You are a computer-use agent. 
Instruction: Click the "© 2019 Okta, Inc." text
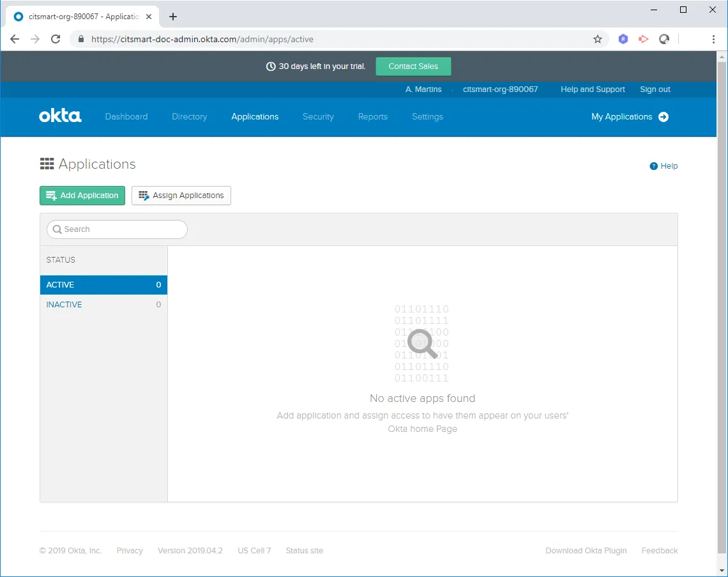pyautogui.click(x=71, y=551)
